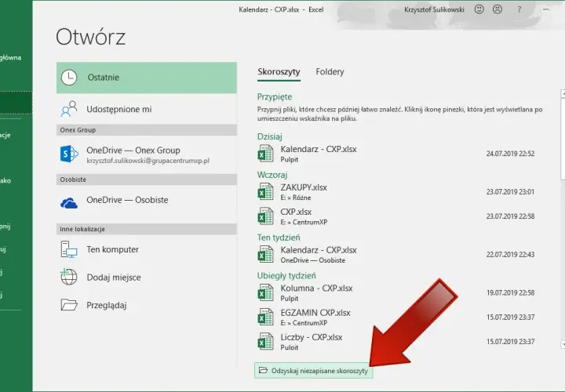The height and width of the screenshot is (392, 565).
Task: Open Udostępnione mi shared files
Action: [146, 109]
